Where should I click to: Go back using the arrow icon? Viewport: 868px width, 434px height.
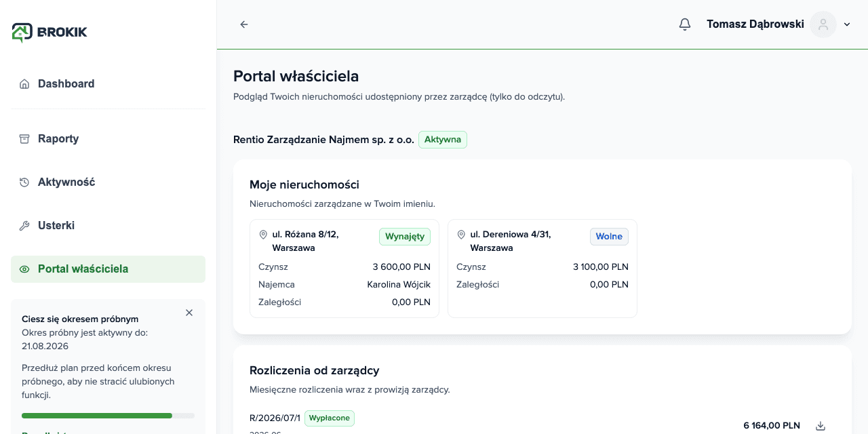click(x=244, y=24)
